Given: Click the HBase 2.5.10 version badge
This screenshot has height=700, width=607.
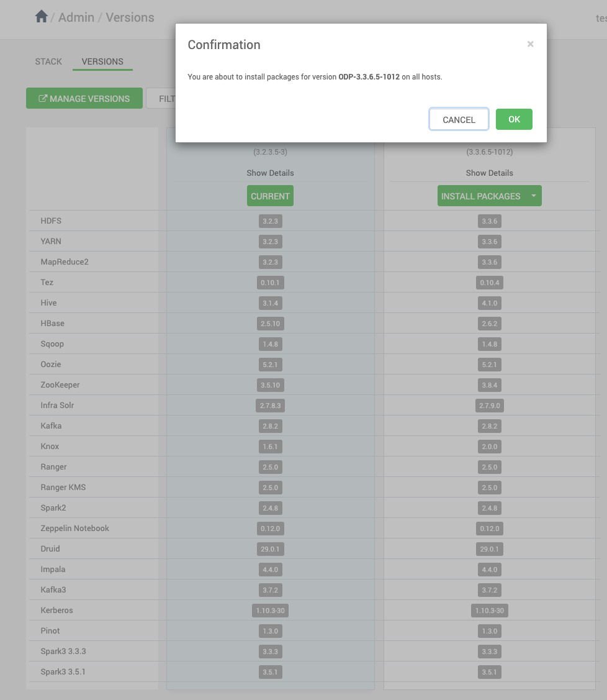Looking at the screenshot, I should (270, 324).
